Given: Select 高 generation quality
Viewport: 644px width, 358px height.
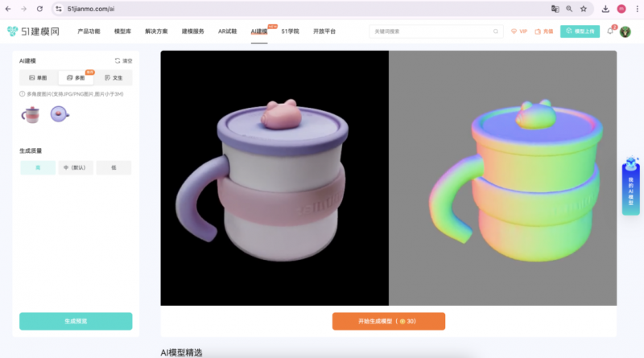Looking at the screenshot, I should (x=38, y=167).
